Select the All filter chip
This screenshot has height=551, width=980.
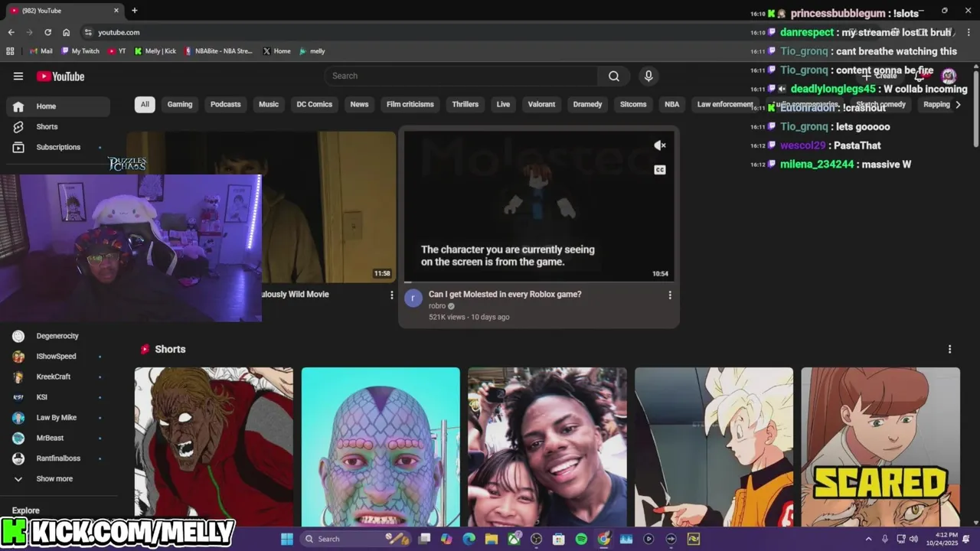[x=145, y=104]
